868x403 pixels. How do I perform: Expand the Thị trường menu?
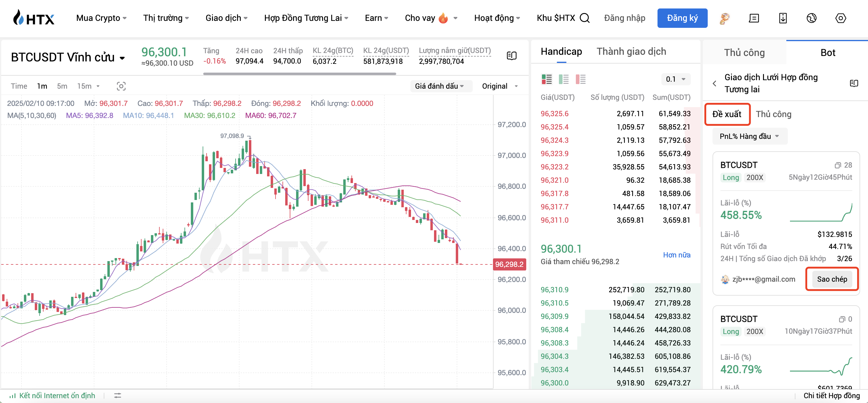[166, 18]
